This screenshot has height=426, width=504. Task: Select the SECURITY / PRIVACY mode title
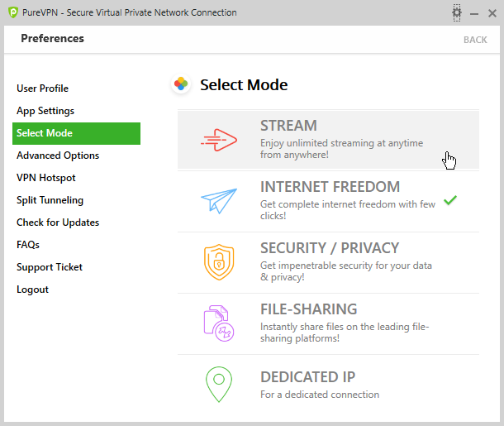coord(330,248)
